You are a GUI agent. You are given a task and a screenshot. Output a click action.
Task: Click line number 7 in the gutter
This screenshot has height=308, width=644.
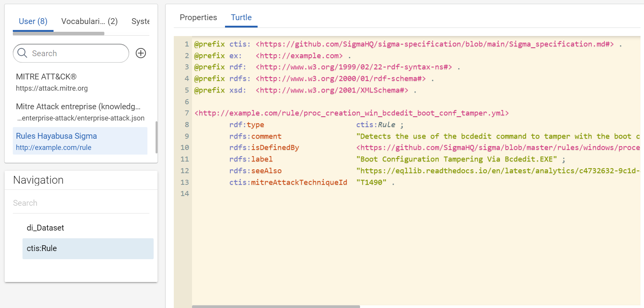click(x=187, y=113)
